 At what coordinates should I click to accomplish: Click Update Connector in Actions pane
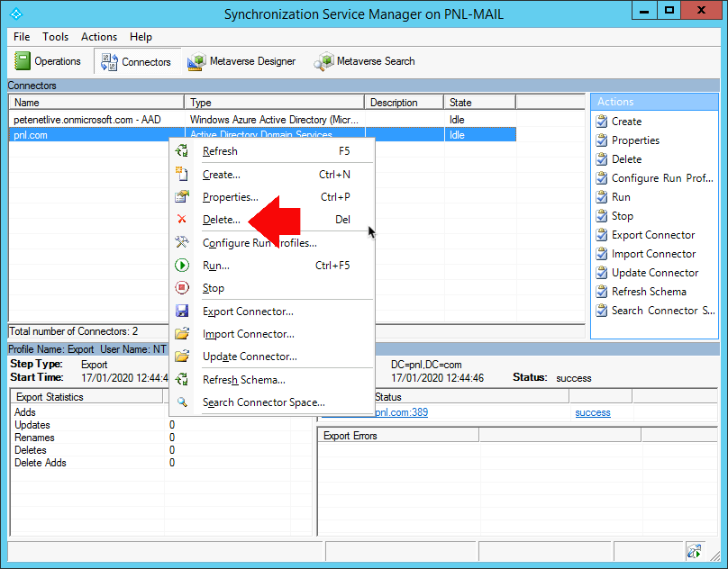click(x=655, y=273)
